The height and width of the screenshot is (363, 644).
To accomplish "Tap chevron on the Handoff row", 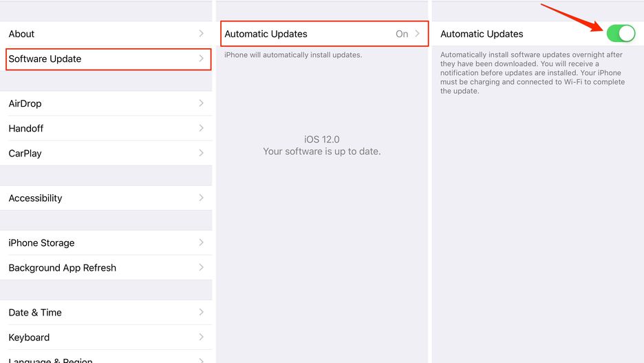I will pyautogui.click(x=201, y=128).
